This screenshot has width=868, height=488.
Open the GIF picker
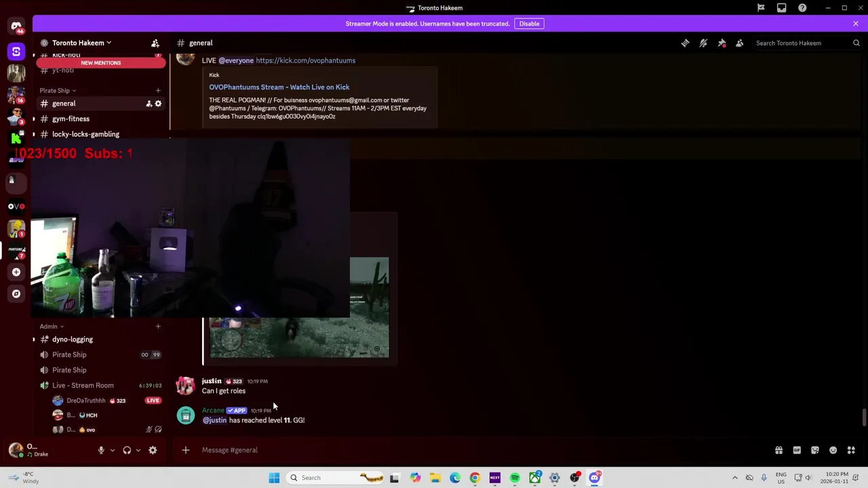point(797,450)
